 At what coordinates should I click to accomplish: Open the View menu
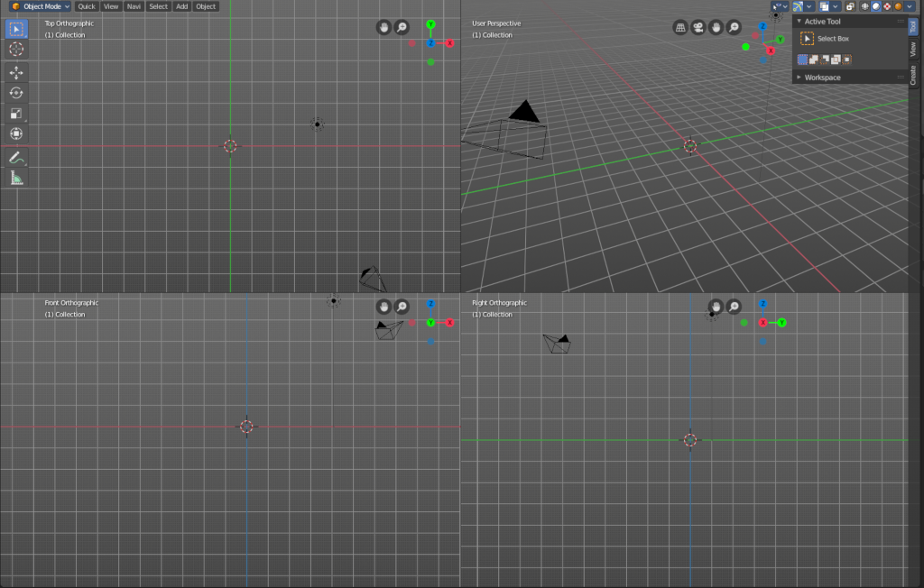(111, 6)
